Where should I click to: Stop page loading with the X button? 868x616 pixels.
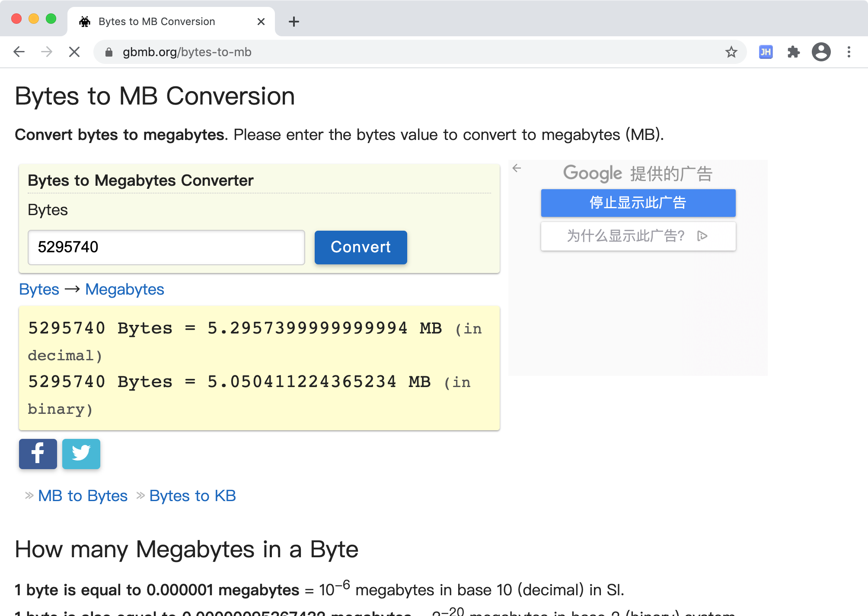(74, 52)
